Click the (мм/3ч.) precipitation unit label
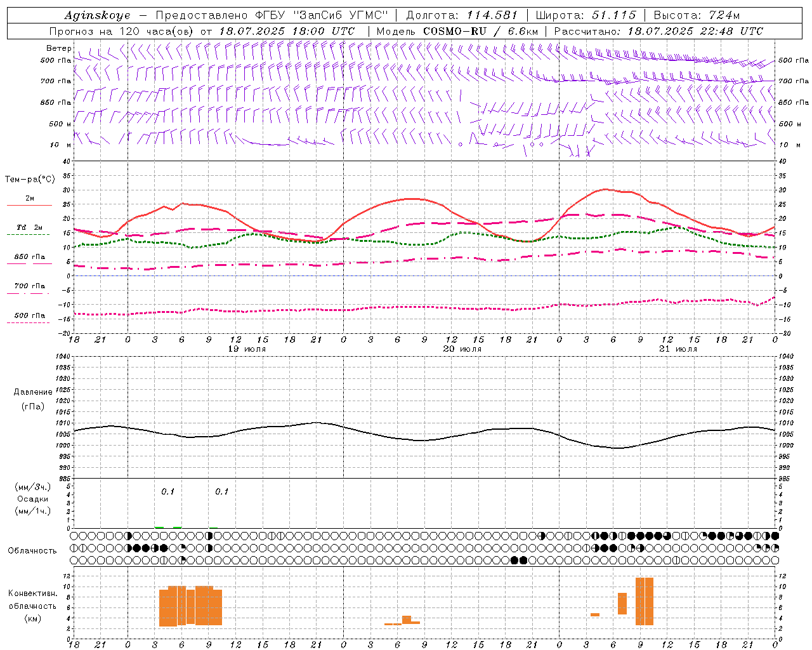Screen dimensions: 812x650 (x=33, y=487)
